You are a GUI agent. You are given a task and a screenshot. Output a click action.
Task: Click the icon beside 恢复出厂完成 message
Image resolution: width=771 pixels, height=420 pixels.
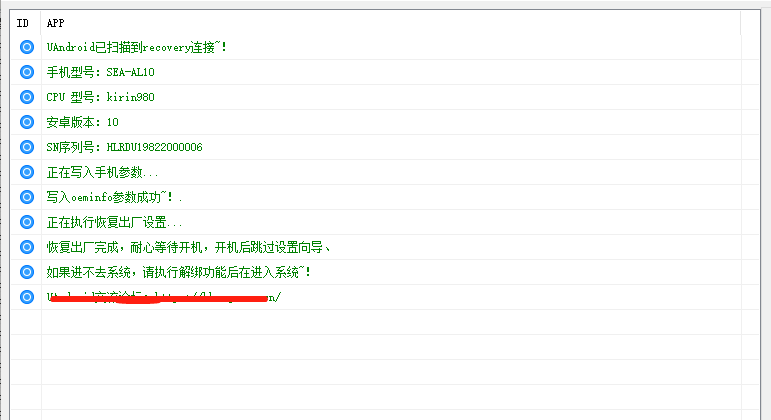(x=27, y=247)
